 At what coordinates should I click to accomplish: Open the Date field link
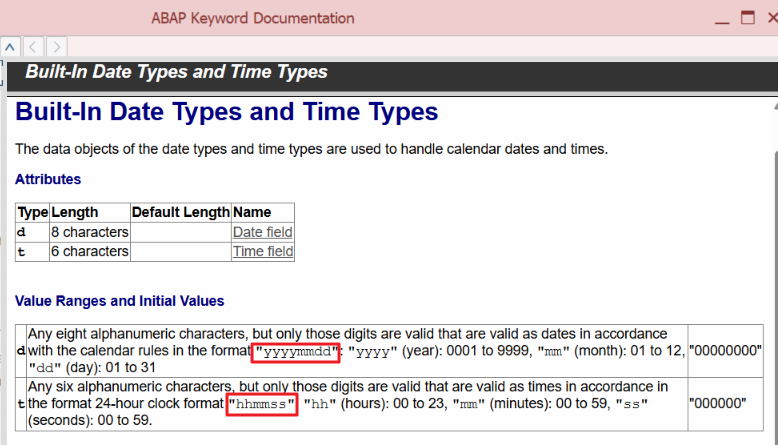(262, 232)
